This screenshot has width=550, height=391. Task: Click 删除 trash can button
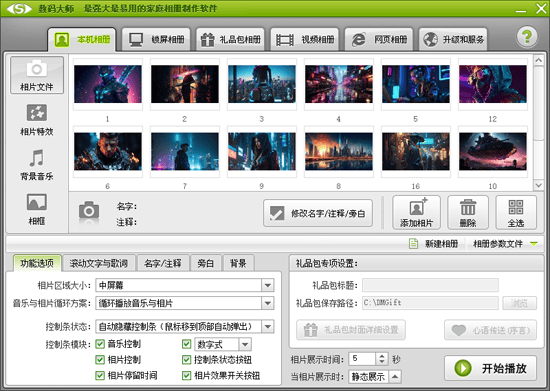pyautogui.click(x=468, y=213)
